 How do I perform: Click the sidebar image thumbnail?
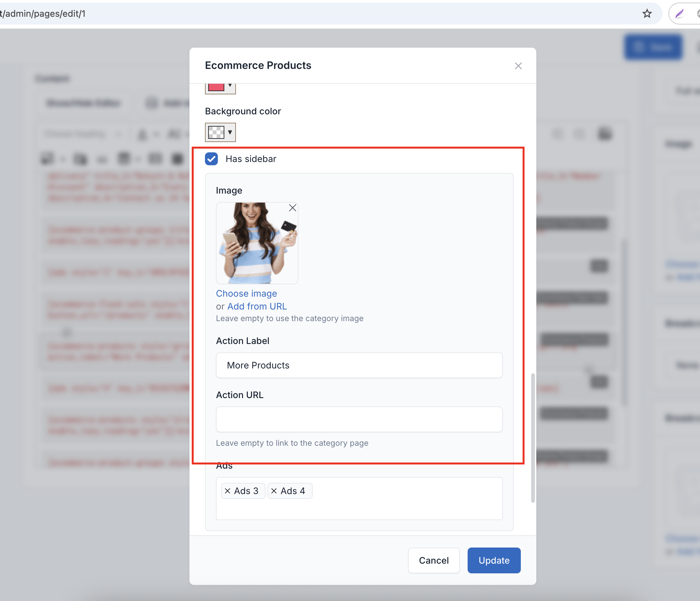(257, 243)
